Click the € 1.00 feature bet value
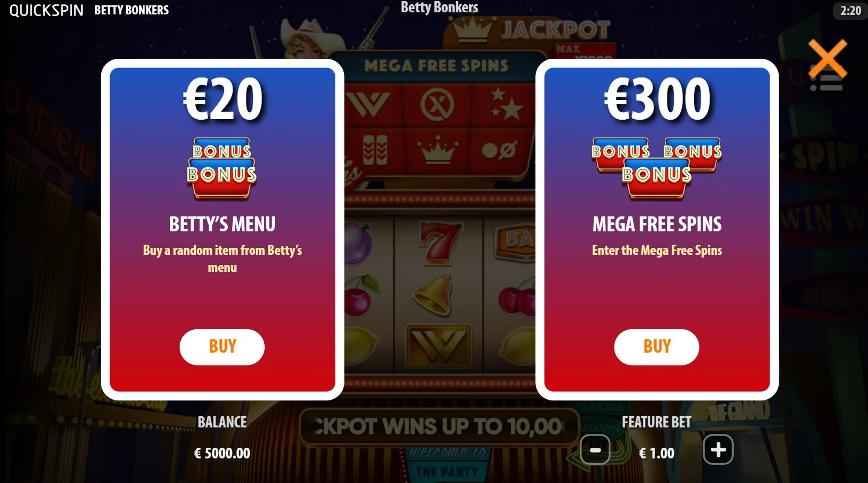This screenshot has height=483, width=868. click(x=657, y=454)
